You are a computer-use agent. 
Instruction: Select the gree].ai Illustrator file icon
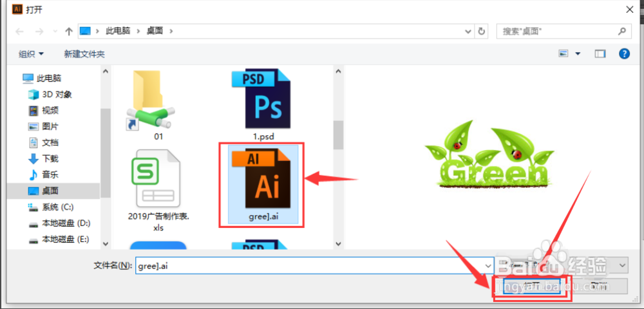(261, 178)
